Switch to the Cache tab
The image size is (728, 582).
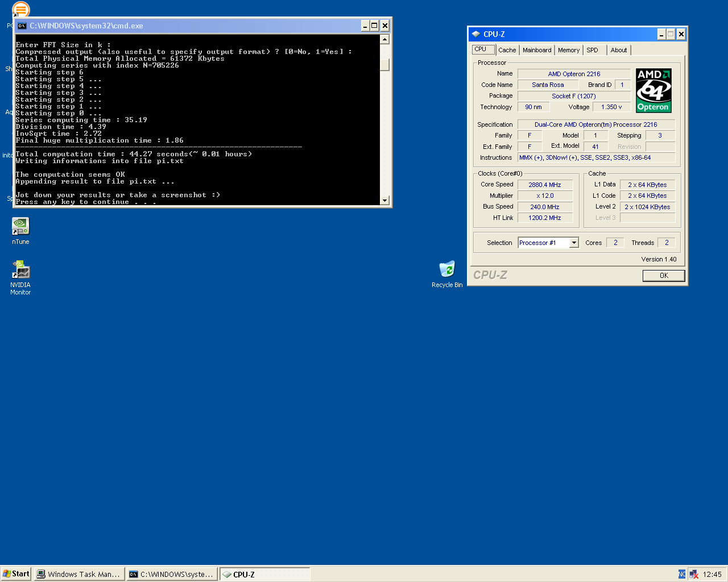click(507, 50)
